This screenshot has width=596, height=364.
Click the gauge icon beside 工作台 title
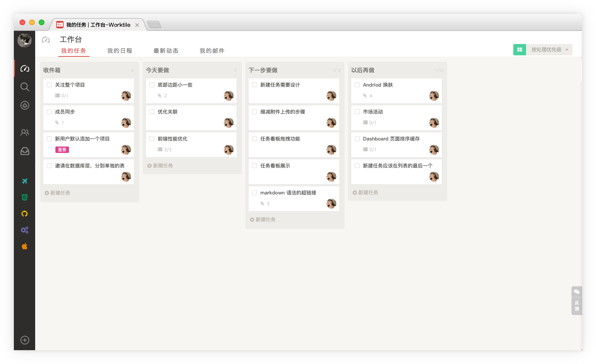click(x=46, y=40)
